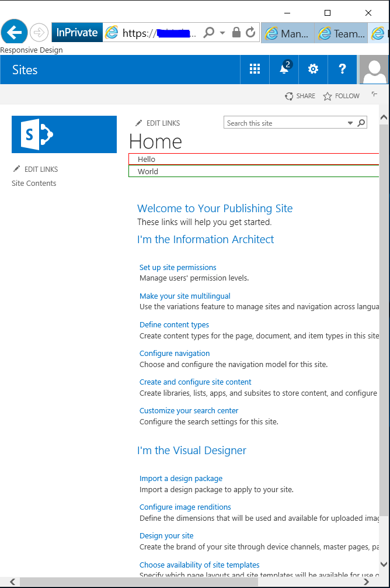The width and height of the screenshot is (390, 588).
Task: Open Site Contents in left navigation
Action: coord(34,183)
